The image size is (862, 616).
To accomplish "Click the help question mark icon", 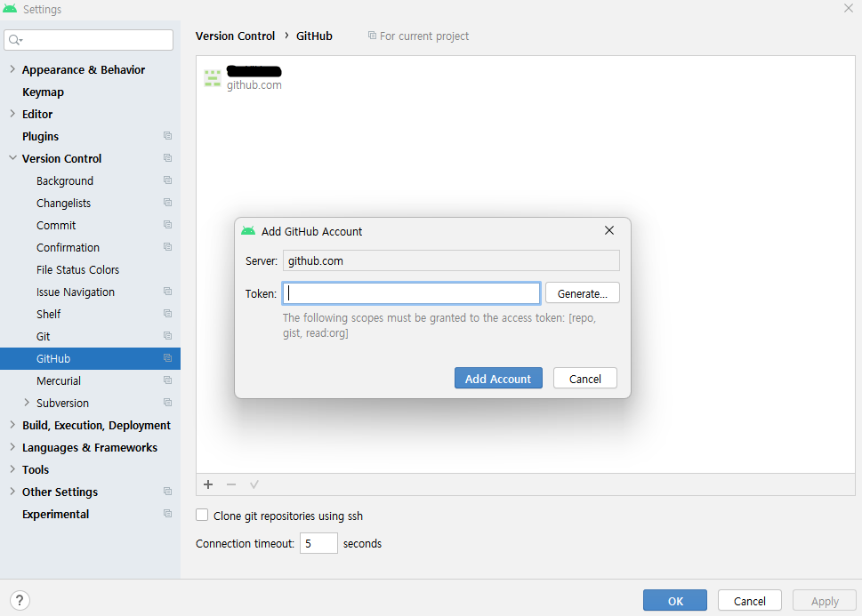I will tap(20, 600).
